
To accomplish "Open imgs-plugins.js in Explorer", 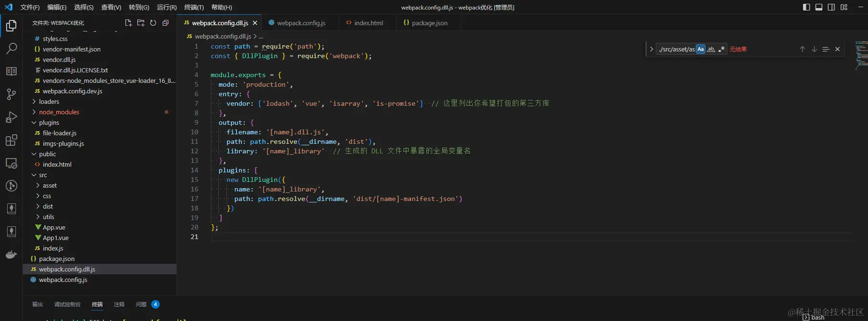I will (x=100, y=143).
